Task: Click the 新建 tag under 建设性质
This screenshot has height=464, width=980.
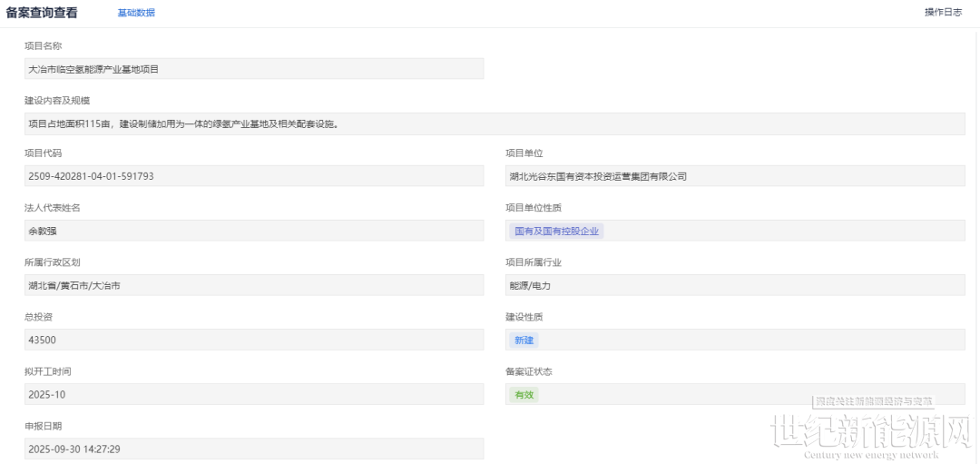Action: coord(524,340)
